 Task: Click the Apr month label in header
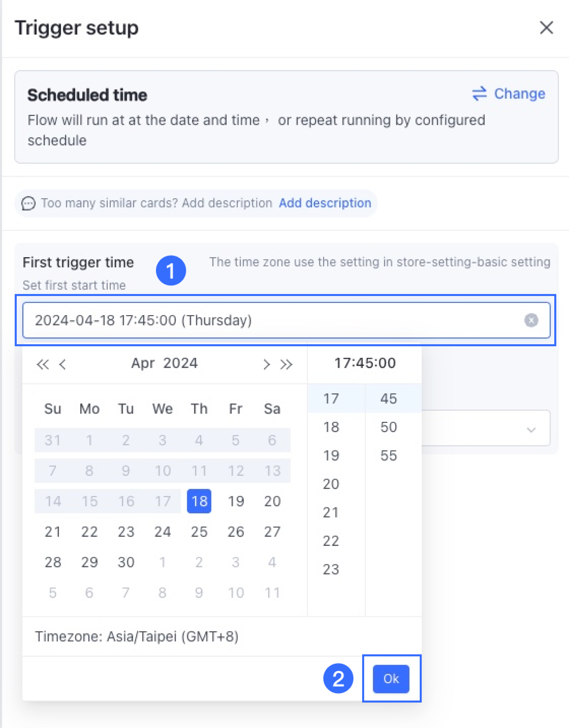tap(143, 363)
